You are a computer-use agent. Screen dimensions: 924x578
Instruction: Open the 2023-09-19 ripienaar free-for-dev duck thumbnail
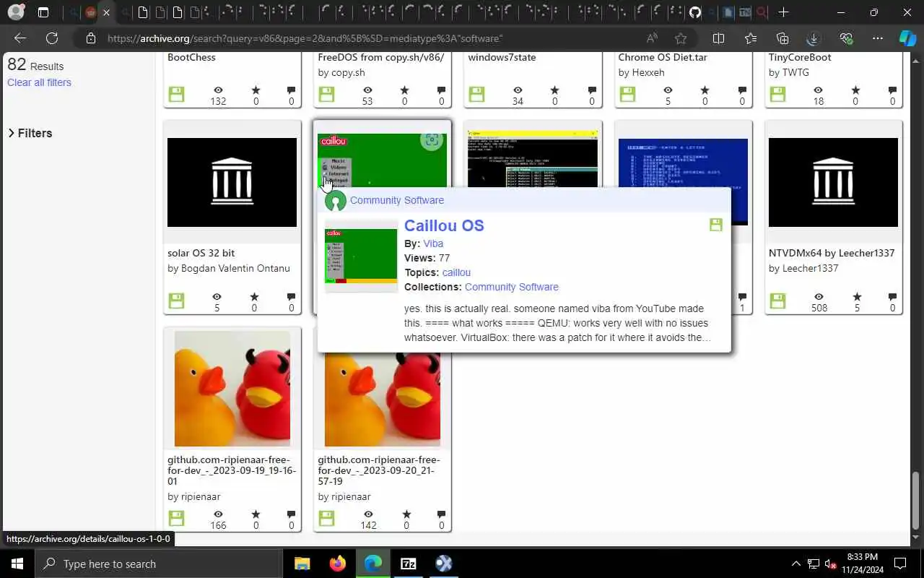click(232, 389)
